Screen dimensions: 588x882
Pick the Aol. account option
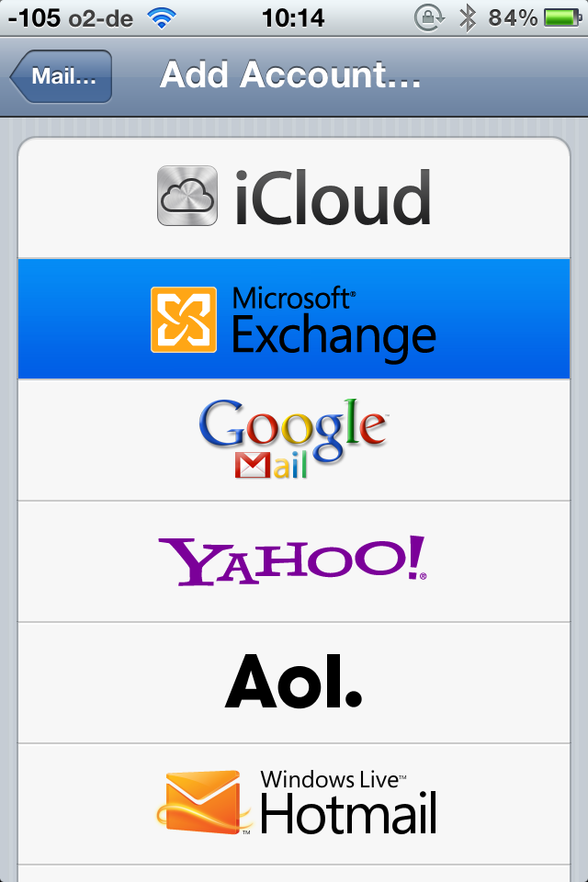[294, 683]
